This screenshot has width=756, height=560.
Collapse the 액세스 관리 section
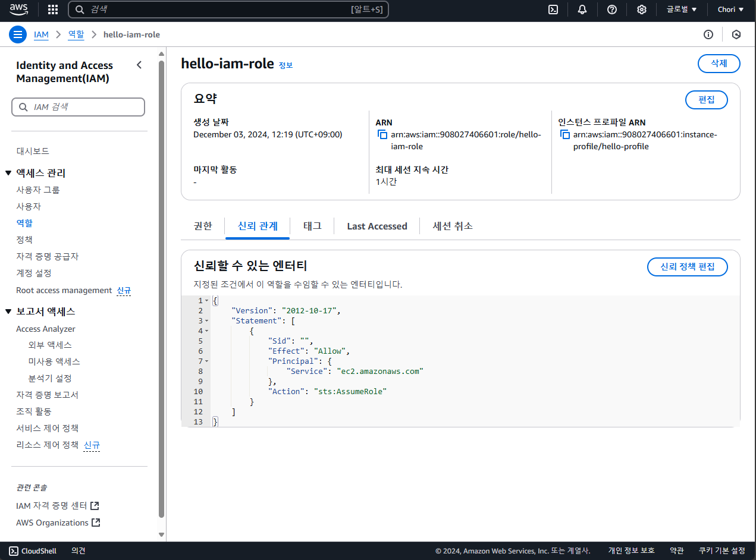click(8, 173)
